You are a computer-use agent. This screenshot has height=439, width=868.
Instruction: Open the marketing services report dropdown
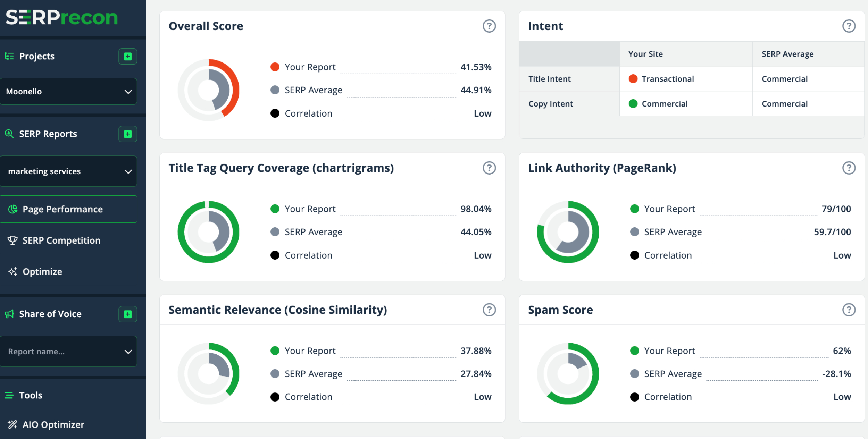(x=68, y=171)
